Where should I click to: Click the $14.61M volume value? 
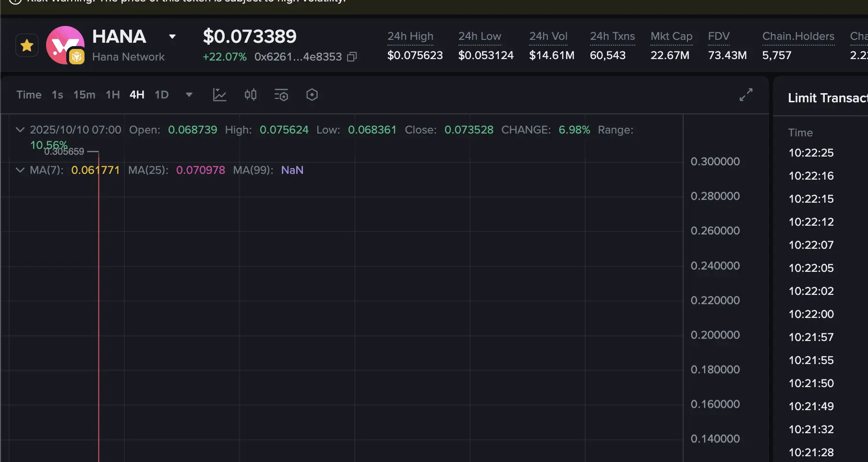click(x=552, y=55)
